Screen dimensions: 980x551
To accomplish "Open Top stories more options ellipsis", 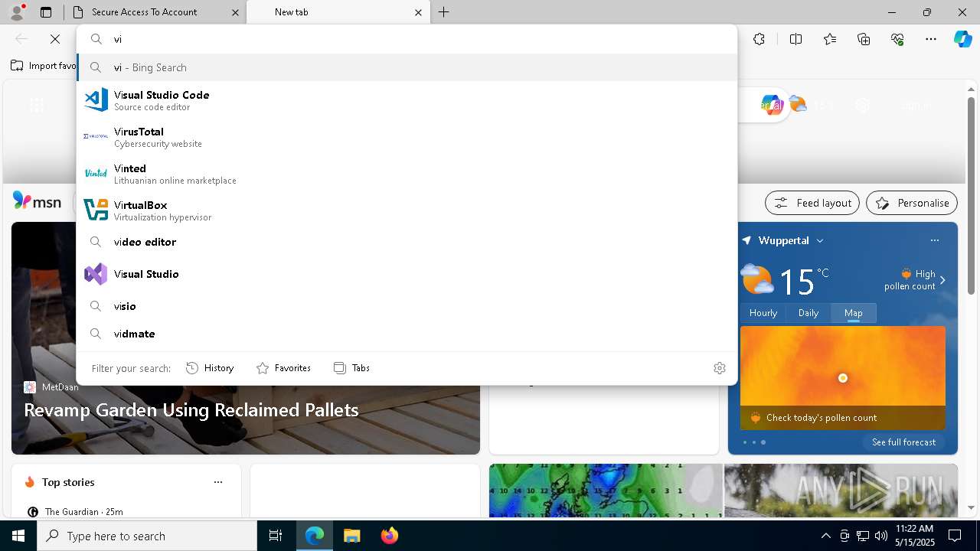I will [218, 482].
